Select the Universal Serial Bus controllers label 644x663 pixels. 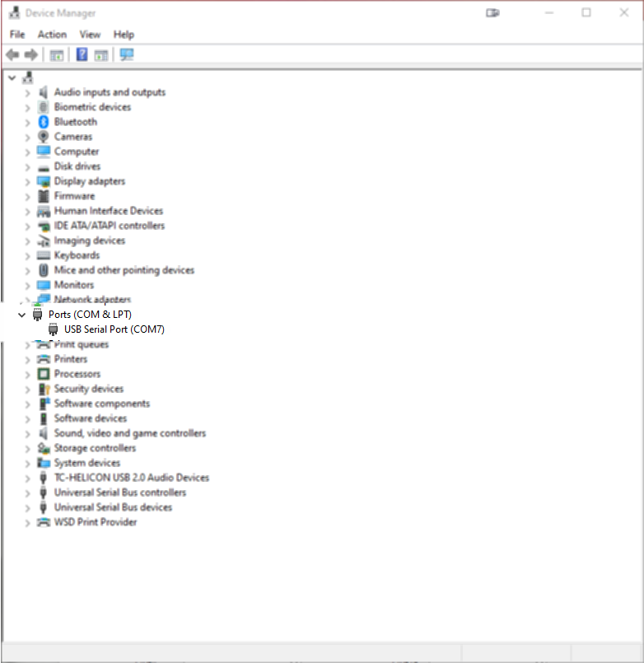tap(120, 493)
